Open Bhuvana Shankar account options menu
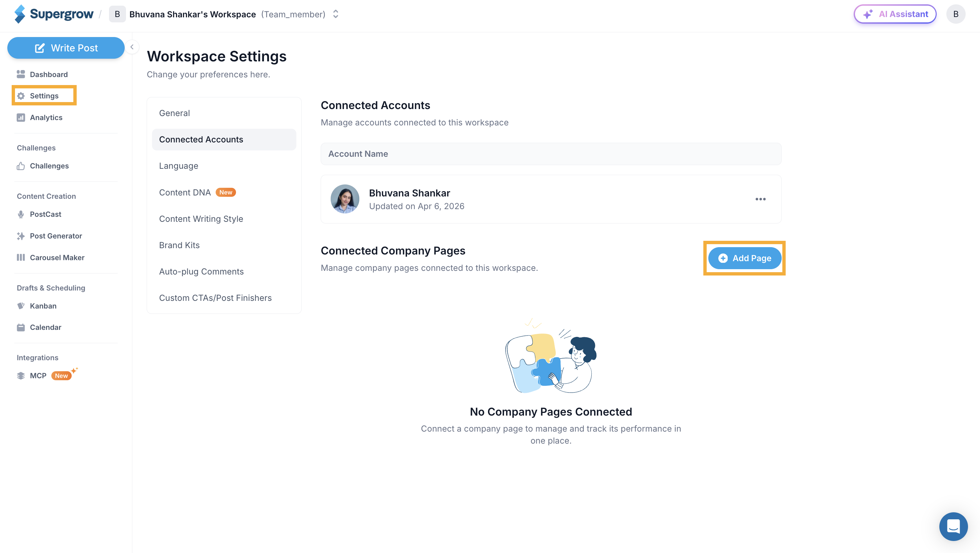 tap(760, 199)
